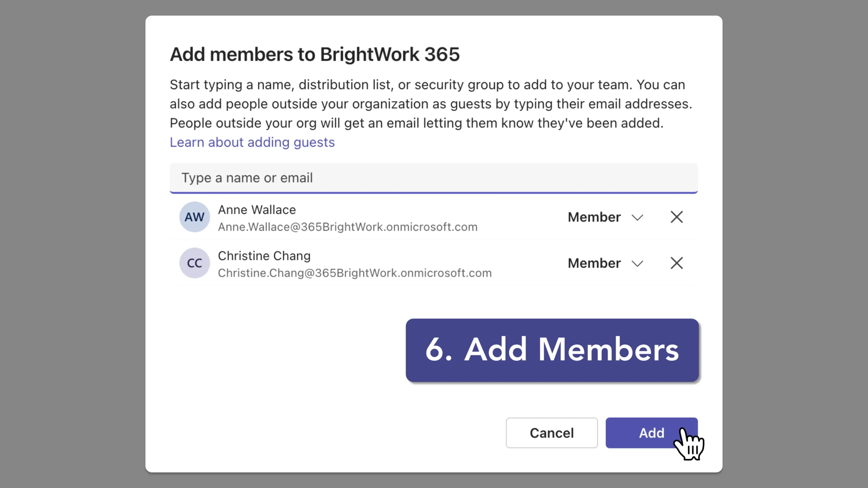The height and width of the screenshot is (488, 868).
Task: Click the instructions paragraph about adding guests
Action: click(431, 104)
